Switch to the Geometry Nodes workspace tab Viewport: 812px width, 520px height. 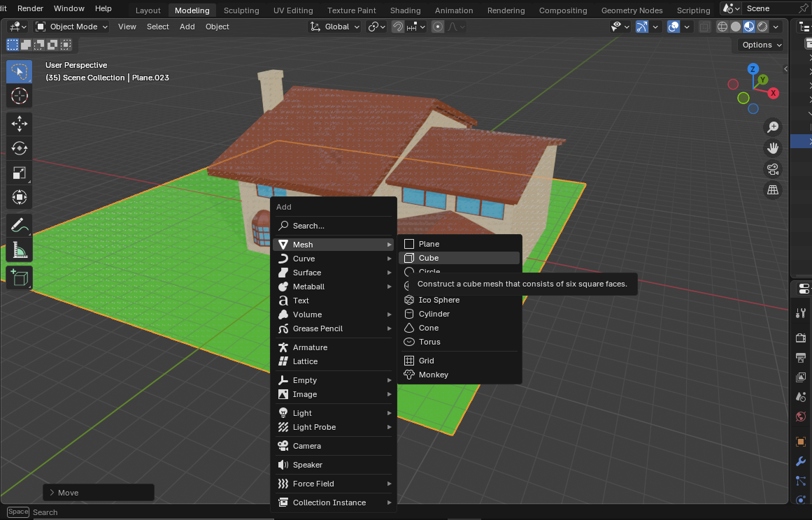tap(632, 10)
